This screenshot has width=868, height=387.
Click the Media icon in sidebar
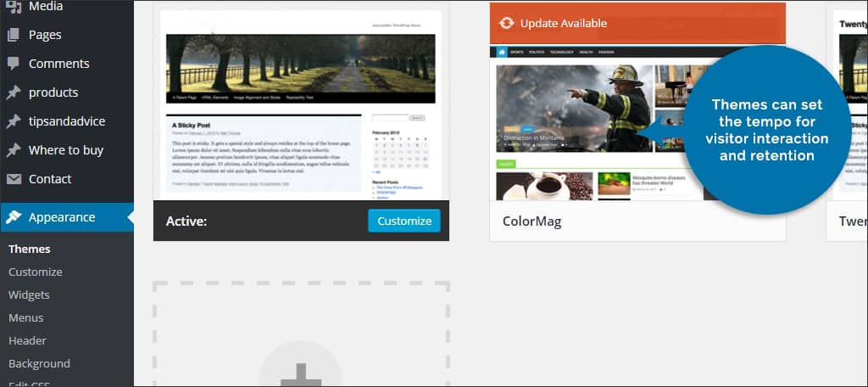(x=14, y=7)
